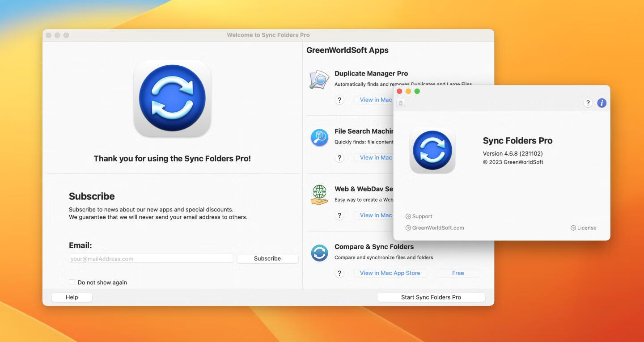Click the email address input field

click(151, 258)
